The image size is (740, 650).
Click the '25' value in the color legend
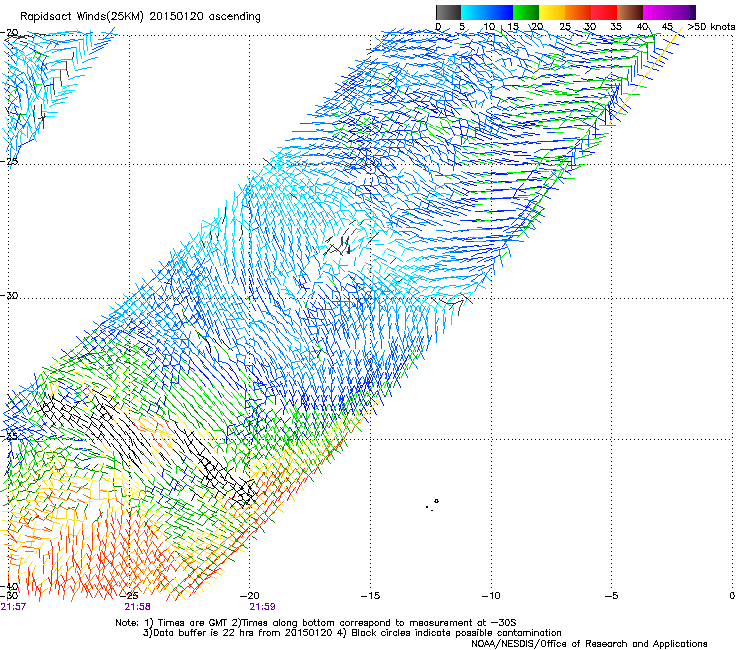point(565,26)
